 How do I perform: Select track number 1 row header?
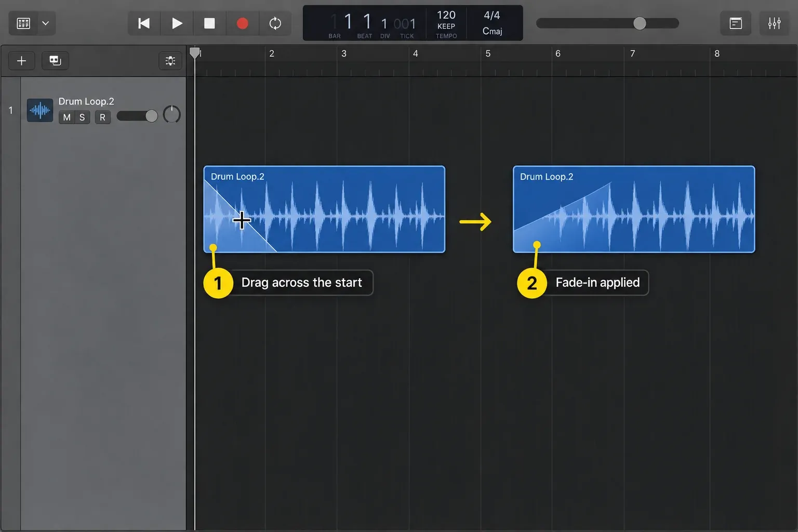coord(10,110)
